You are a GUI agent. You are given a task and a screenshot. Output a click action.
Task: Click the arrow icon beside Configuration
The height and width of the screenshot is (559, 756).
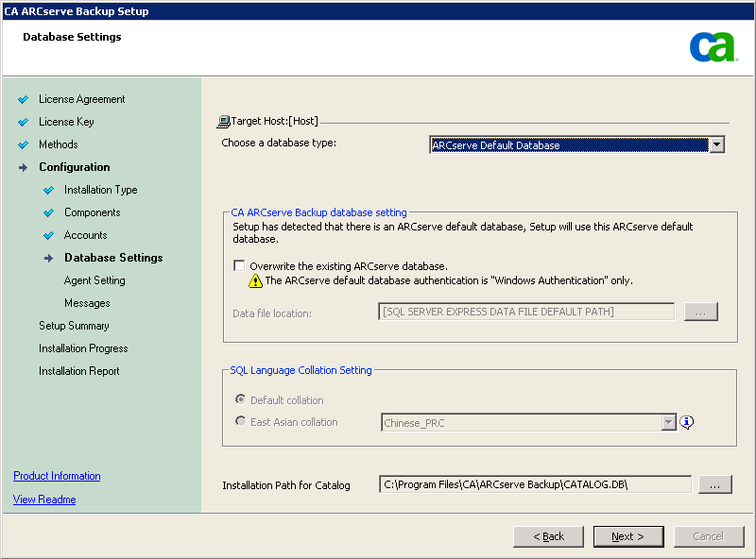pyautogui.click(x=24, y=167)
